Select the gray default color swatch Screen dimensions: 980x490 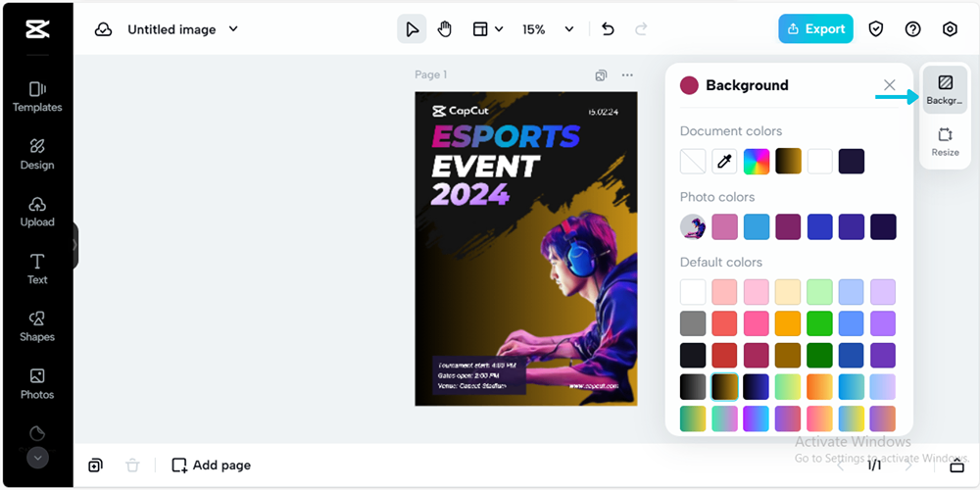pyautogui.click(x=693, y=323)
